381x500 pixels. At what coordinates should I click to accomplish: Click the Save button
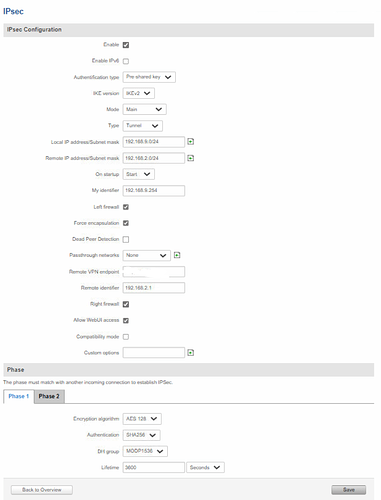coord(349,490)
